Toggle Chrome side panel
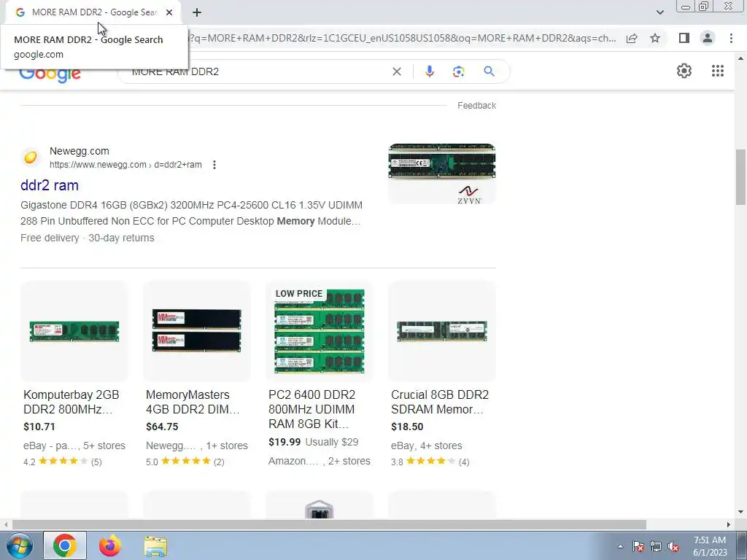 click(684, 38)
